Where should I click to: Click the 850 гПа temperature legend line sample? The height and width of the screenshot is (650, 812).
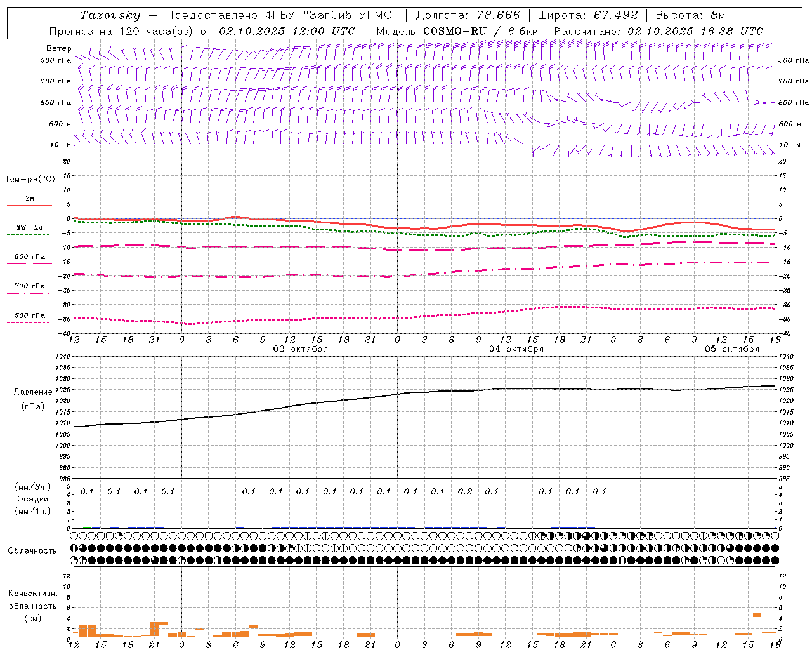tap(29, 264)
